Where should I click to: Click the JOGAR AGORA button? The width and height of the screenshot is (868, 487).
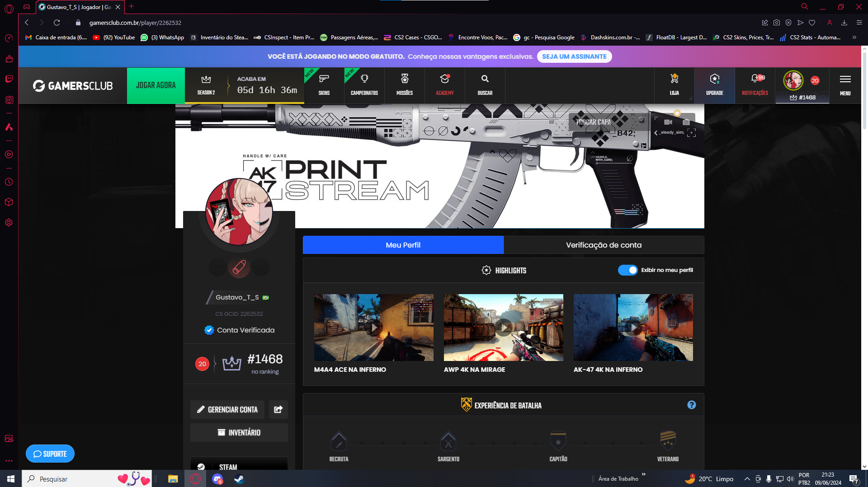point(156,85)
